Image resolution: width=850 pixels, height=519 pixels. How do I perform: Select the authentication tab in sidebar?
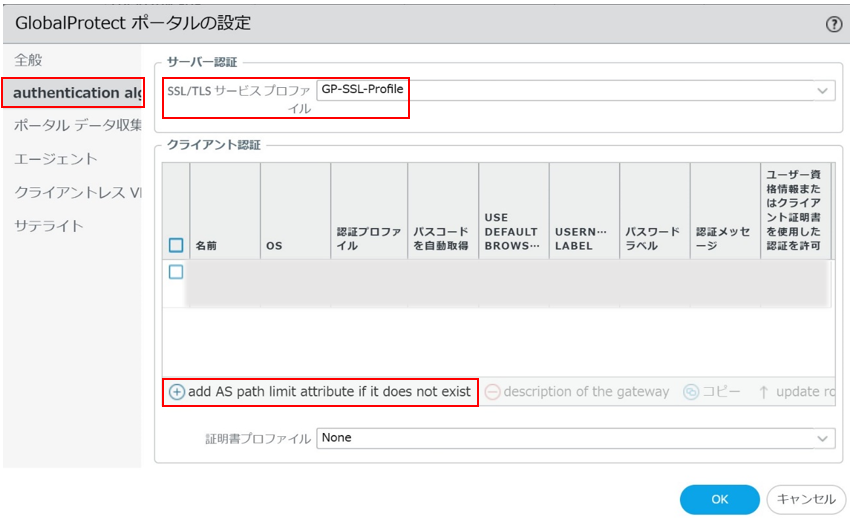(x=74, y=93)
